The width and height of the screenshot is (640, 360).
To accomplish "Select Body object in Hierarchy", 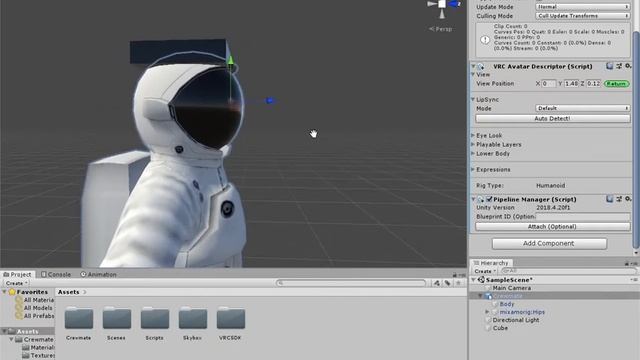I will pos(507,304).
